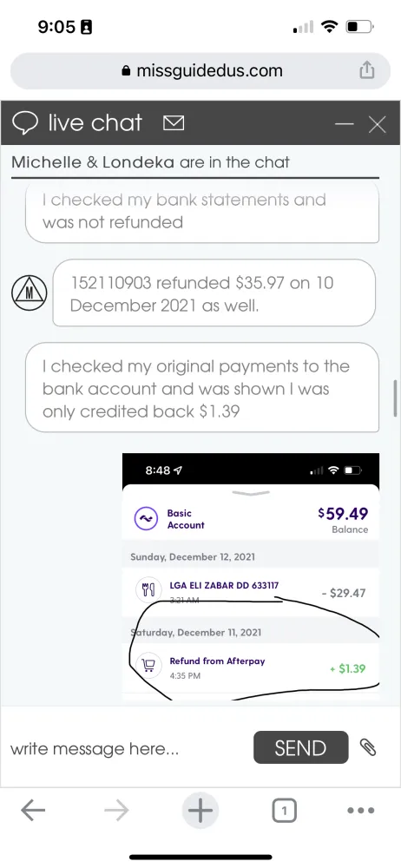The height and width of the screenshot is (868, 401).
Task: Tap the browser forward arrow
Action: tap(116, 811)
